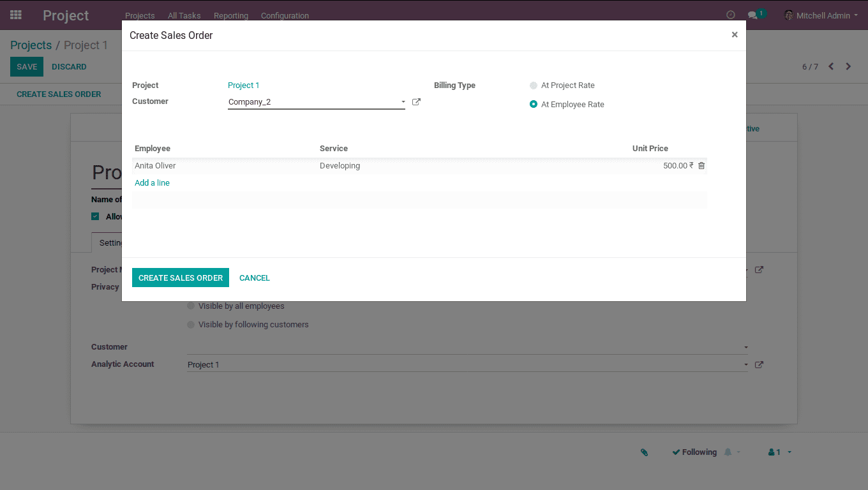Close the Create Sales Order dialog

(735, 35)
